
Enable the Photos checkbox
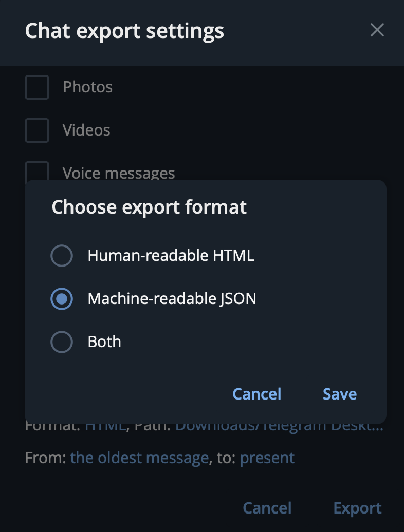pos(37,87)
